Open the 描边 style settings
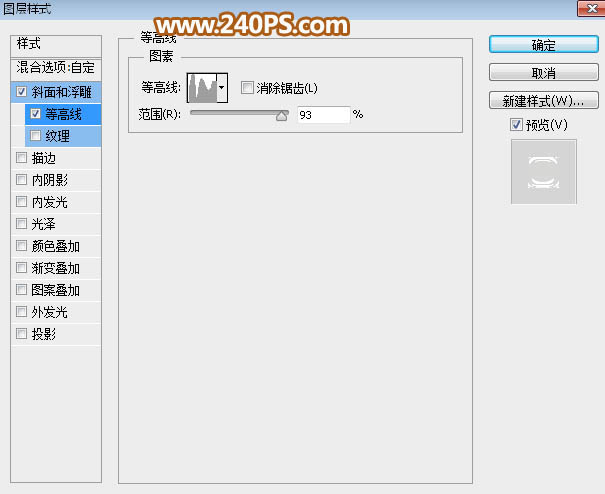Viewport: 605px width, 494px height. coord(44,158)
